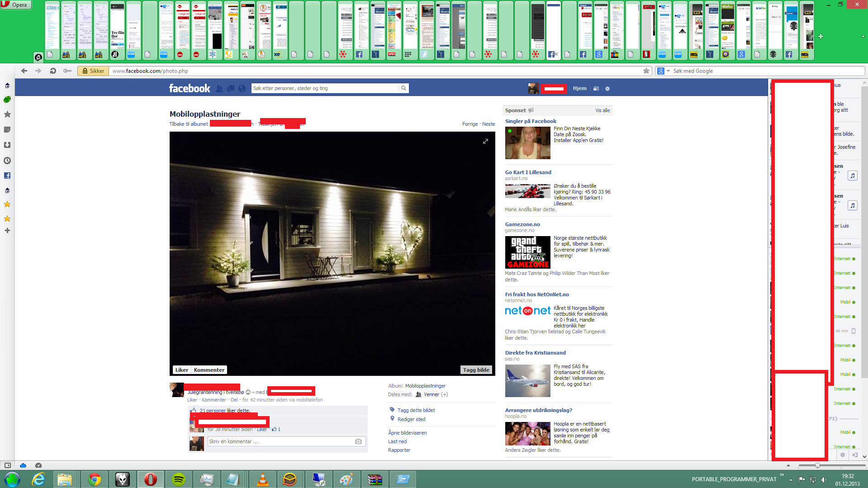
Task: Click Hjem in Facebook header
Action: 579,89
